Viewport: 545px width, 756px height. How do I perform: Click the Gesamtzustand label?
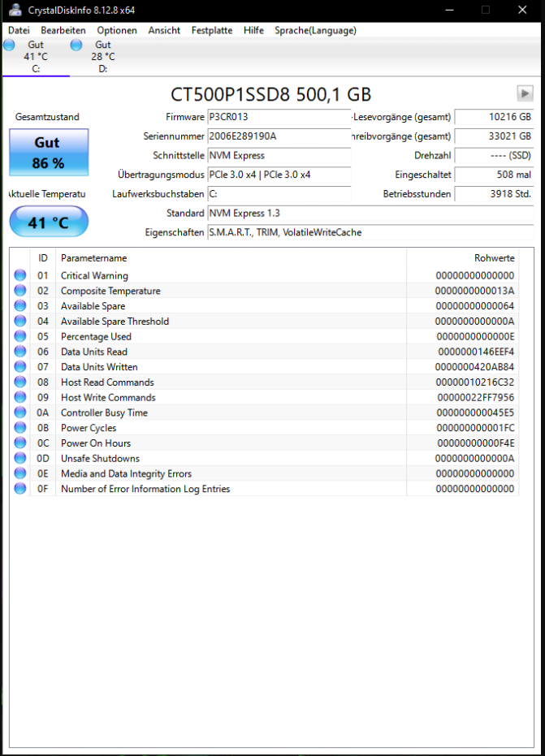coord(47,117)
